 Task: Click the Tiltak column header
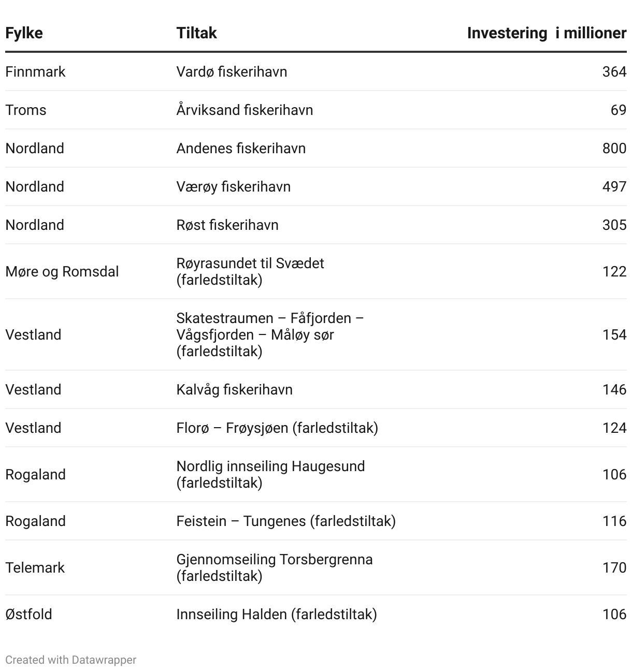[196, 33]
